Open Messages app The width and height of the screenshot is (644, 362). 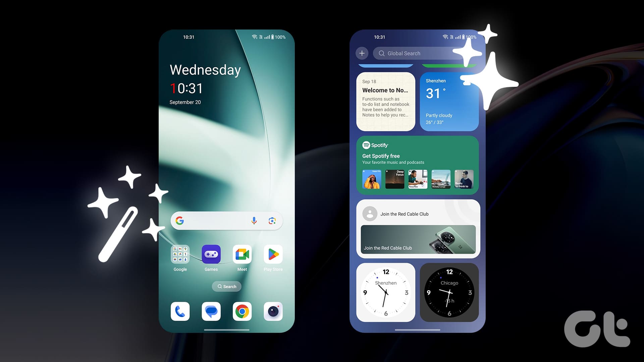[x=211, y=312]
